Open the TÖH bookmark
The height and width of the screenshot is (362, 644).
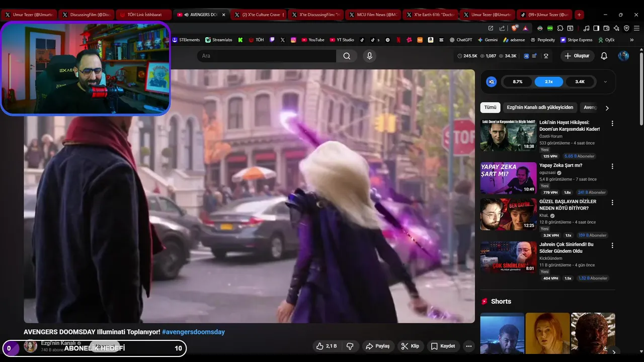pos(256,40)
